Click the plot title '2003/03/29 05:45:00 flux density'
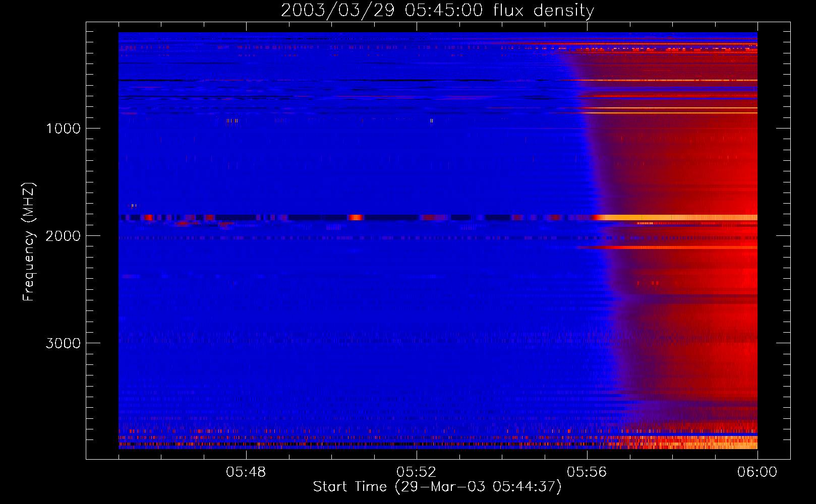 coord(437,10)
